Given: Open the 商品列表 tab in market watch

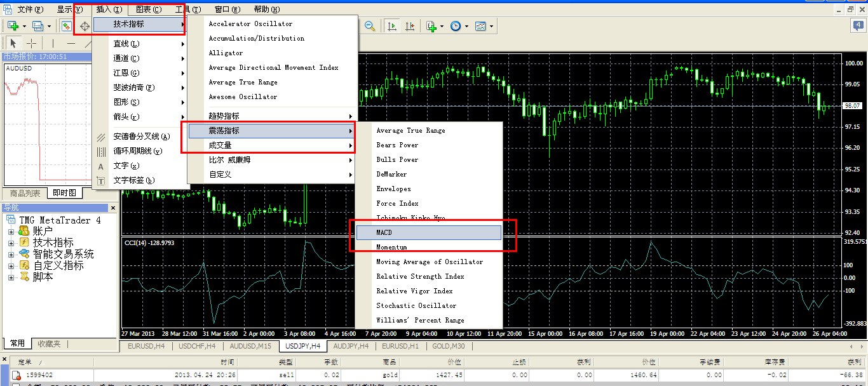Looking at the screenshot, I should point(25,193).
